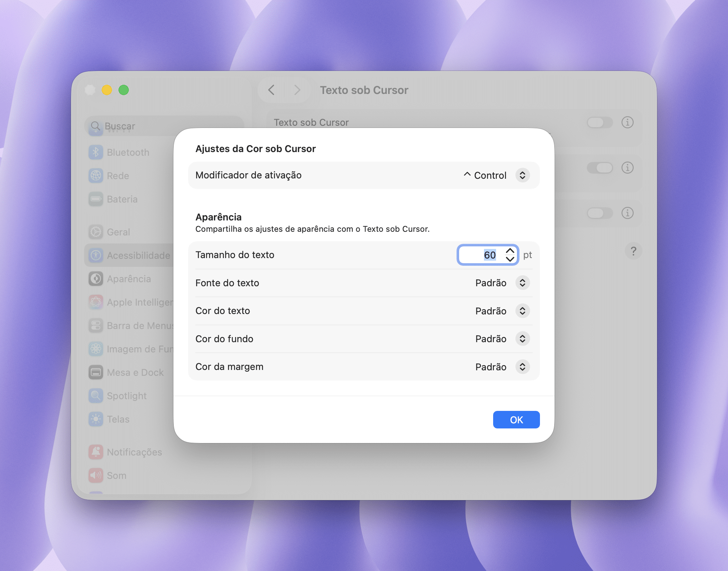Go back with the left chevron
The image size is (728, 571).
coord(271,90)
